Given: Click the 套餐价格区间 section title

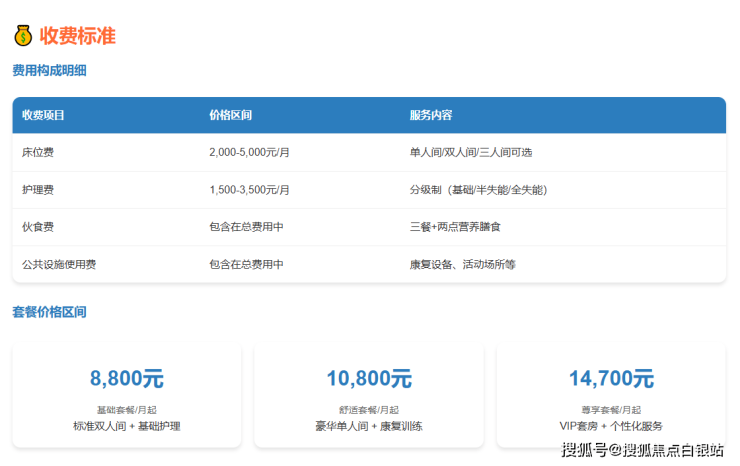Looking at the screenshot, I should (x=49, y=312).
